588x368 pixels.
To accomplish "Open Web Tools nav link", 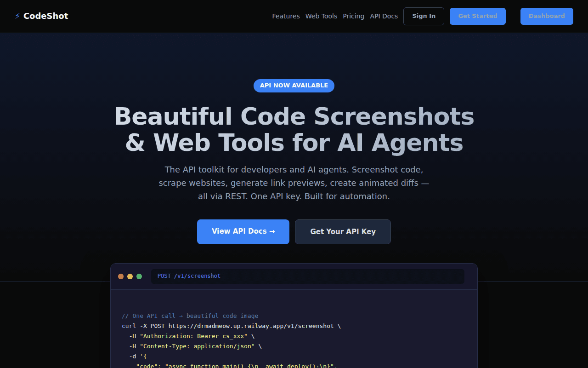I will pos(321,16).
